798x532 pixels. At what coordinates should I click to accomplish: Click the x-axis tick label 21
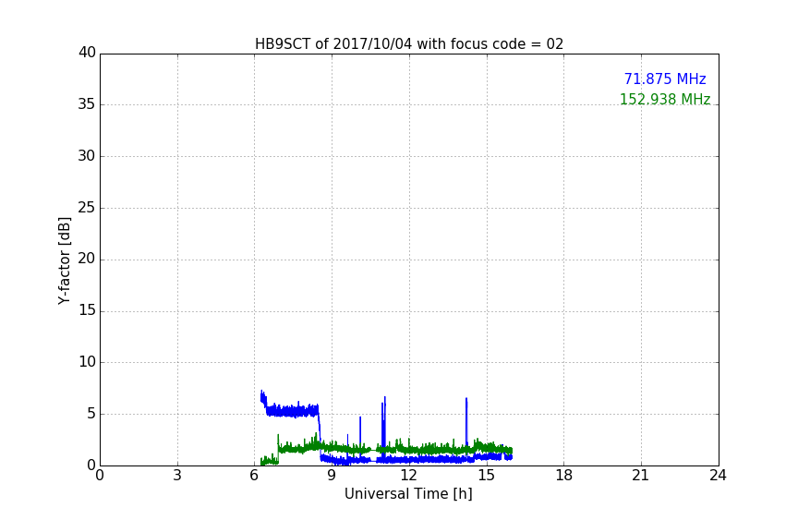tap(641, 476)
